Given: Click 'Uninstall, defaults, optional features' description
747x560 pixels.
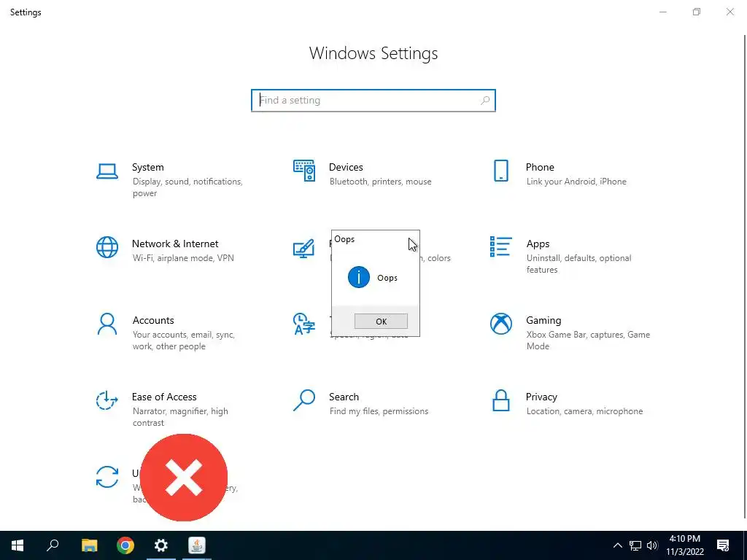Looking at the screenshot, I should click(578, 264).
